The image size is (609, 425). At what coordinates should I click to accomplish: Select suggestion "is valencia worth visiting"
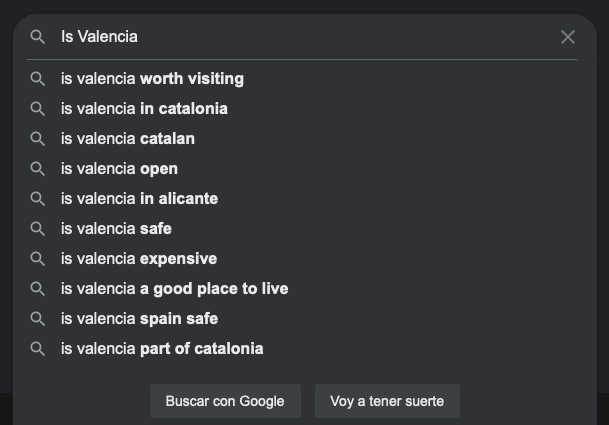tap(152, 79)
